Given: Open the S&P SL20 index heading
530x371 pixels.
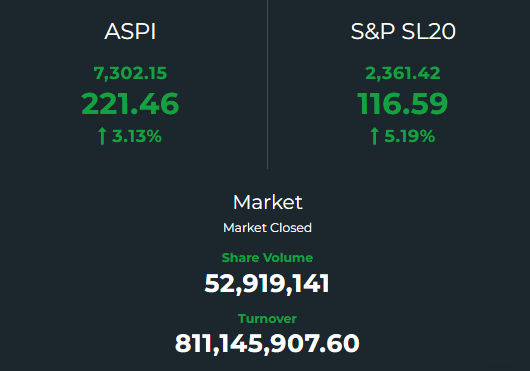Looking at the screenshot, I should pyautogui.click(x=403, y=31).
